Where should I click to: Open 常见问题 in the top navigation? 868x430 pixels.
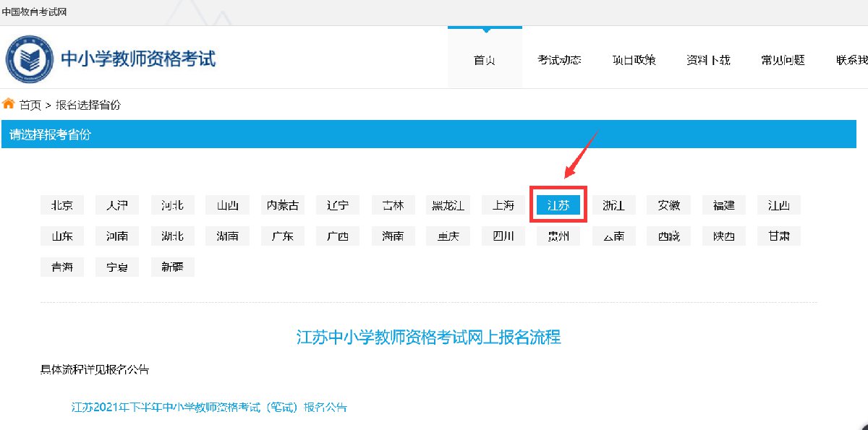[x=783, y=60]
